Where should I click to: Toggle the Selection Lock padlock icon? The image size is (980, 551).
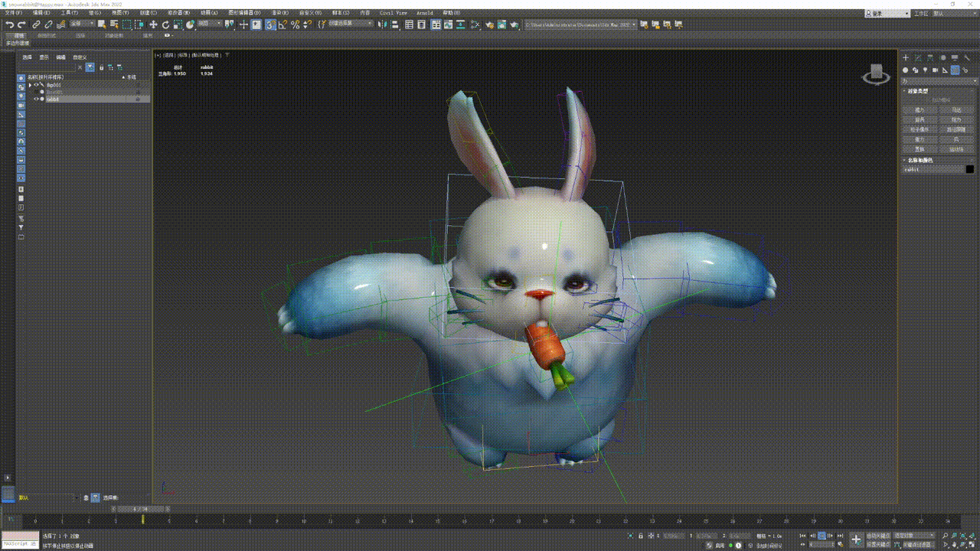tap(641, 535)
